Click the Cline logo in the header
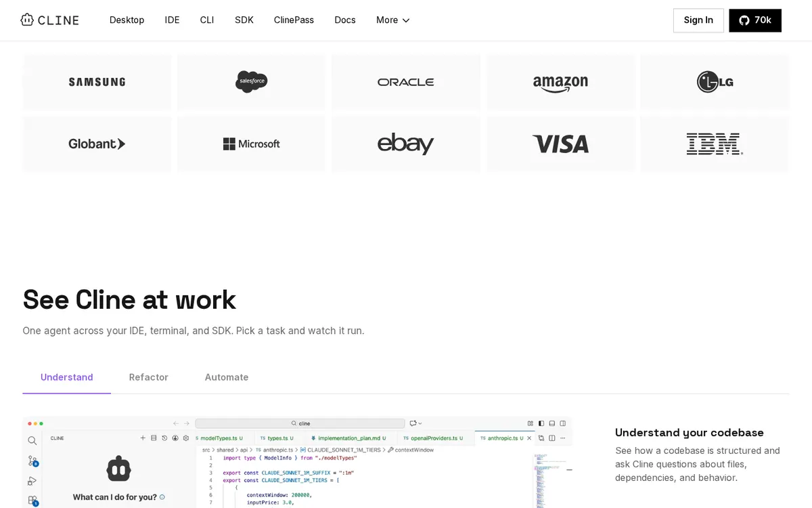This screenshot has height=508, width=812. [x=50, y=20]
